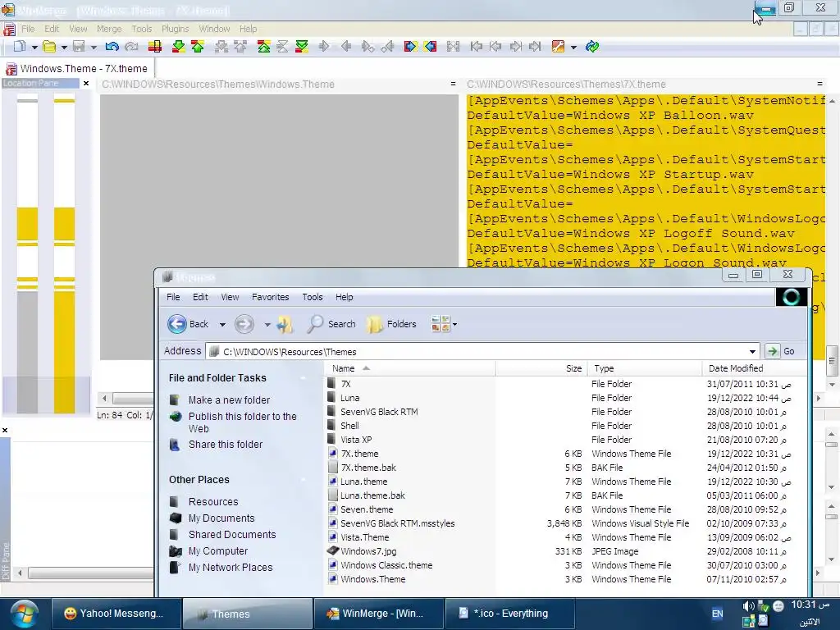Open WinMerge Options wrench icon
Image resolution: width=840 pixels, height=630 pixels.
point(558,47)
